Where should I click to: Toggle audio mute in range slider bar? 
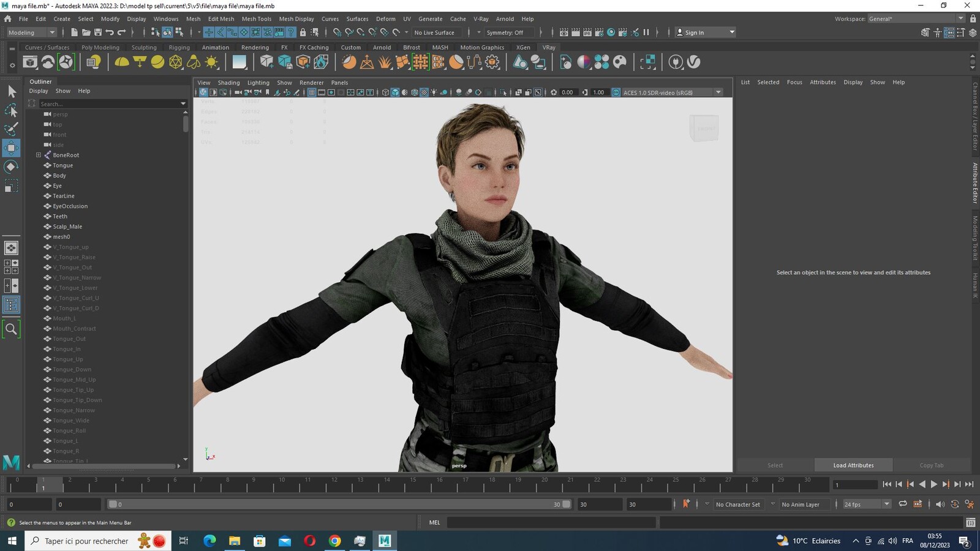click(x=940, y=504)
